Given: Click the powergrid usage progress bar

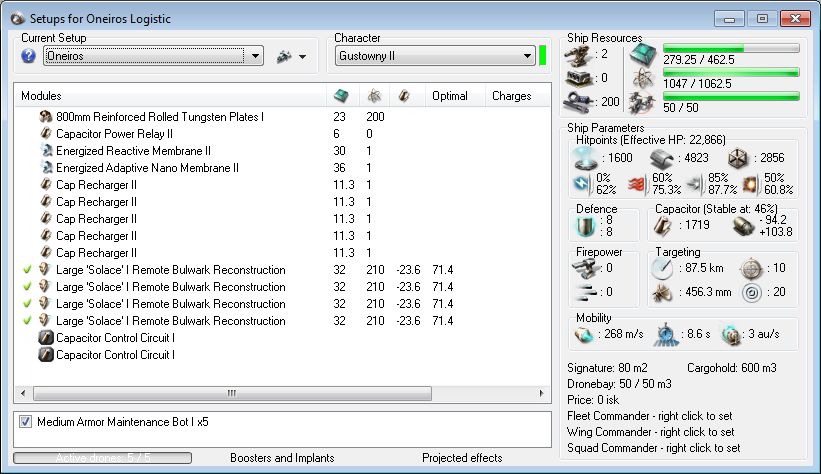Looking at the screenshot, I should pos(731,72).
